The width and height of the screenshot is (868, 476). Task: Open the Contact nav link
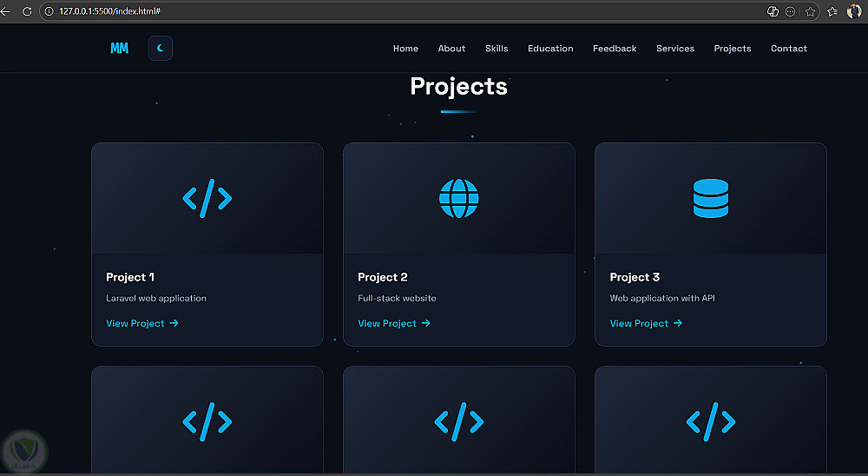(789, 49)
